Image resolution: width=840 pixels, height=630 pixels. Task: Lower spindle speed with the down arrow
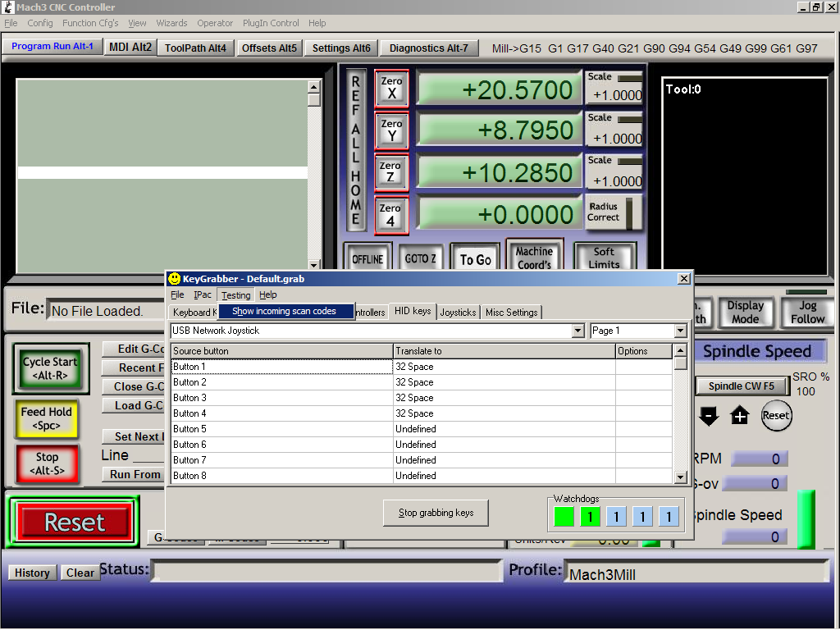[709, 416]
